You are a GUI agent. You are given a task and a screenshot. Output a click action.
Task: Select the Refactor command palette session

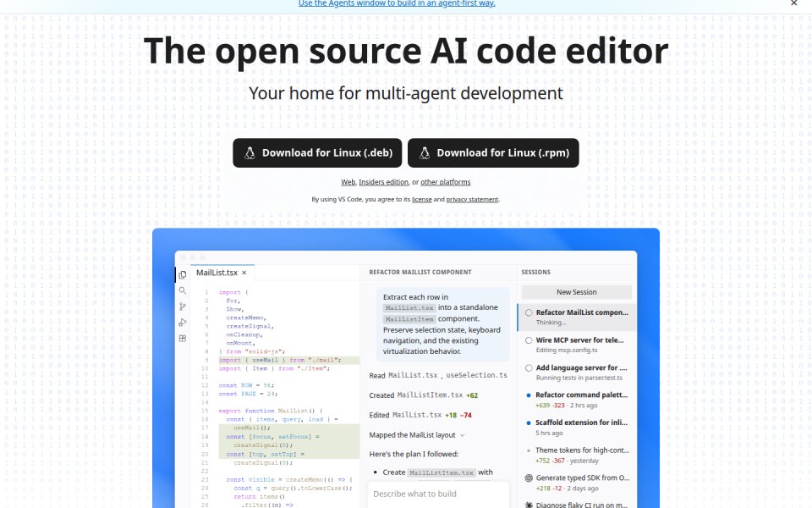(x=576, y=400)
